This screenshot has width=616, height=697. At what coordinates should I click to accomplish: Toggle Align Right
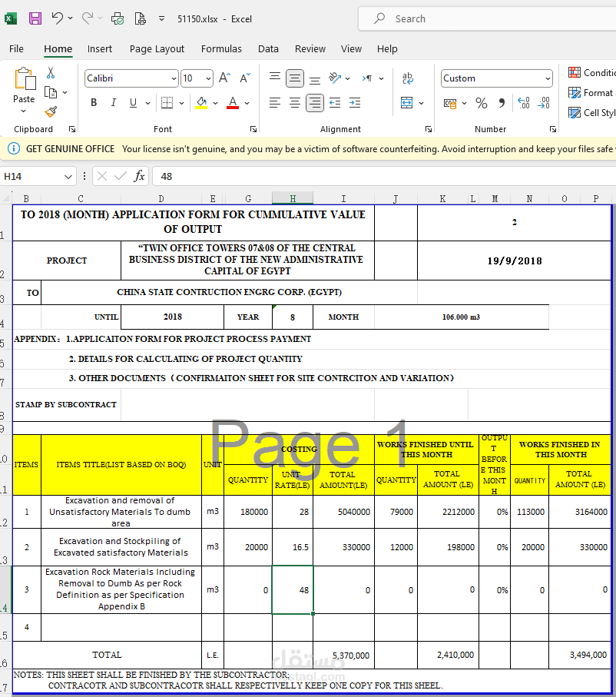pyautogui.click(x=315, y=103)
